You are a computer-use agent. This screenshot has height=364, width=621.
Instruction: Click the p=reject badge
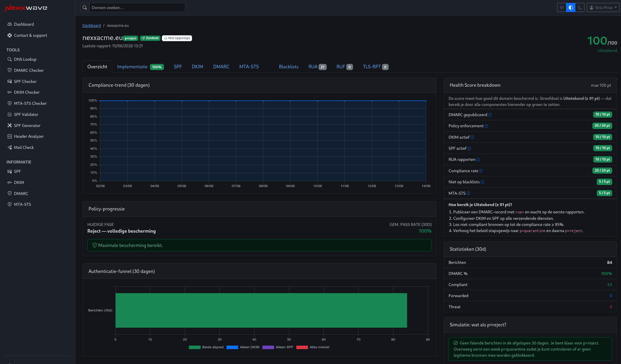[x=131, y=38]
